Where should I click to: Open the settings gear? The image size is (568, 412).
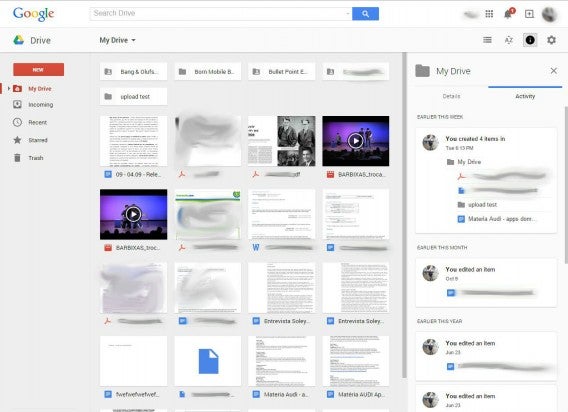coord(551,40)
